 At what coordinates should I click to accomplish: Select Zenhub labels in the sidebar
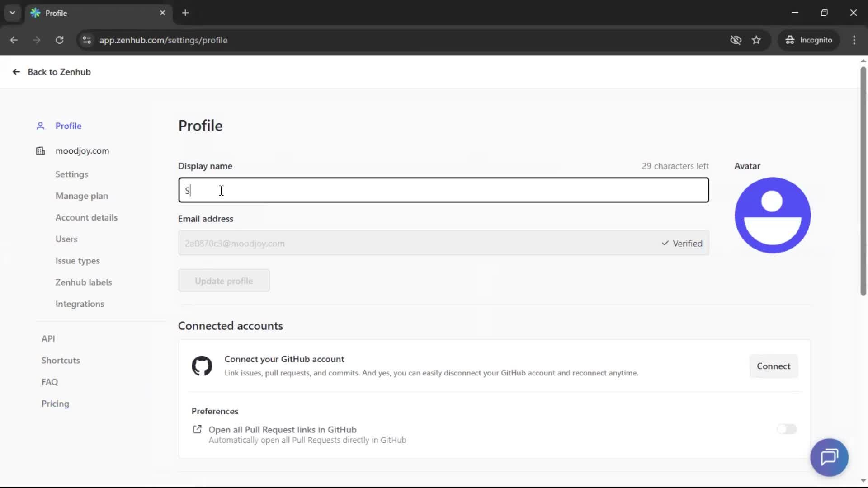84,282
